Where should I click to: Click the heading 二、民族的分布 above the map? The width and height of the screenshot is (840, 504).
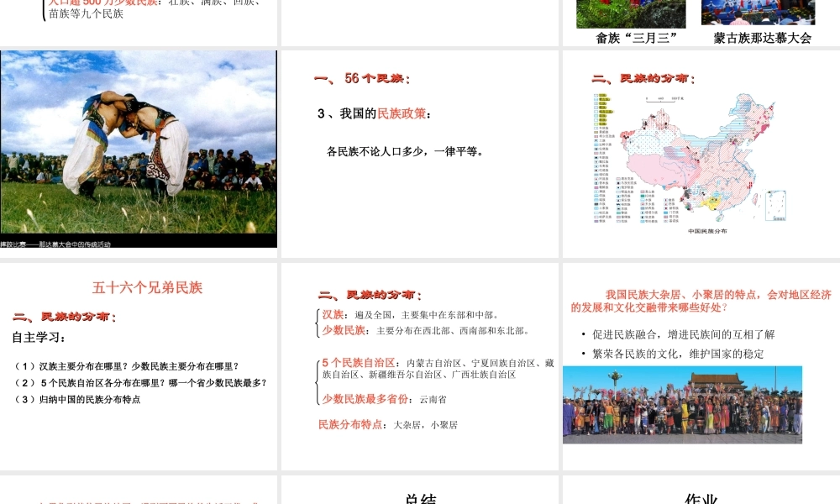[643, 79]
